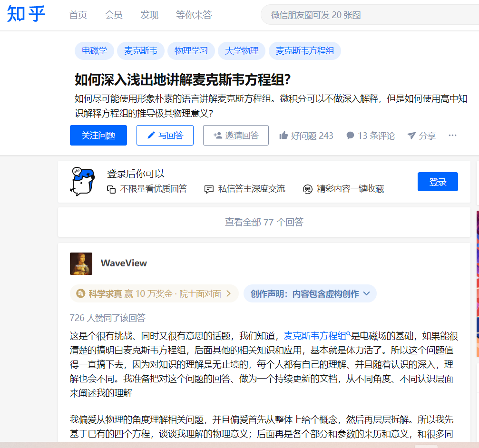Screen dimensions: 479x448
Task: Open the three-dot more options menu
Action: (452, 135)
